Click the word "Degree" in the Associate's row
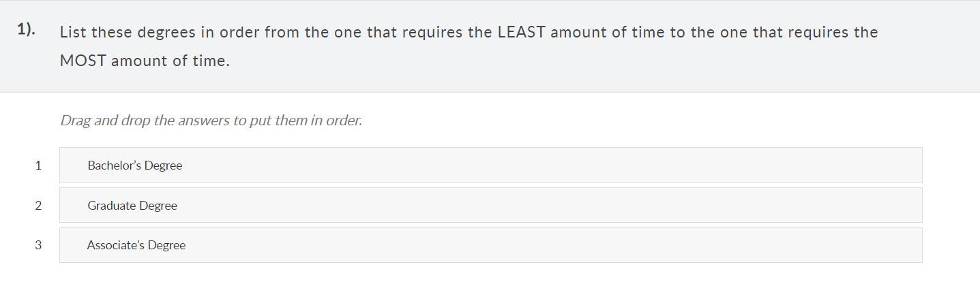 coord(166,245)
